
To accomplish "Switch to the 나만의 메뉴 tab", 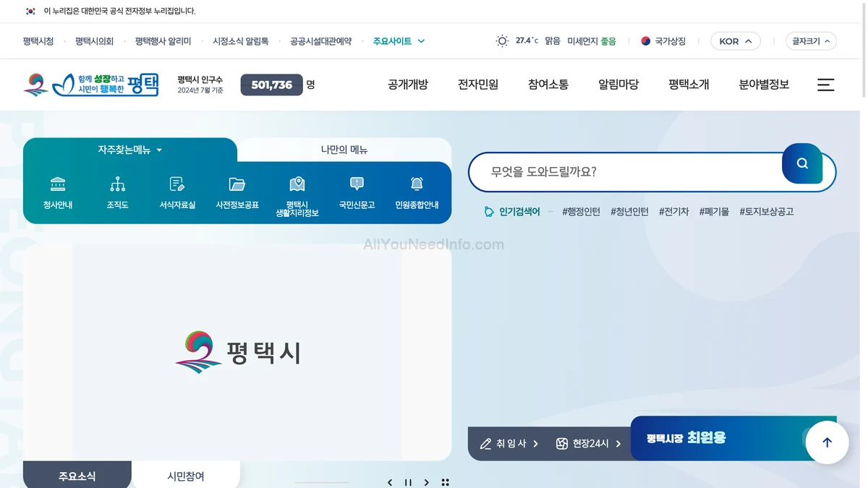I will coord(344,150).
